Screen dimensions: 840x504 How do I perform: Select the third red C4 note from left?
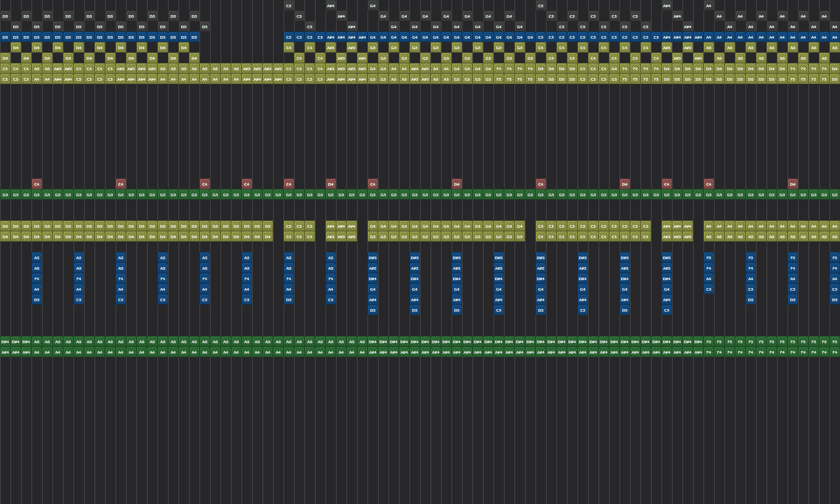tap(205, 184)
